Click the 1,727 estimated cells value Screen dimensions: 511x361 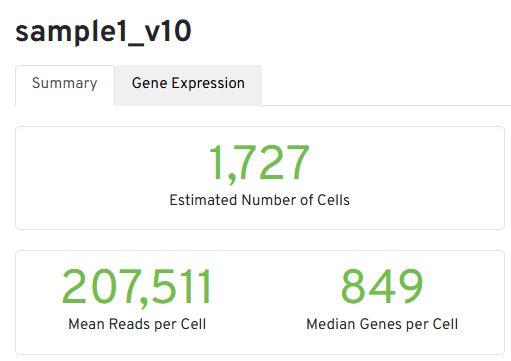(259, 163)
